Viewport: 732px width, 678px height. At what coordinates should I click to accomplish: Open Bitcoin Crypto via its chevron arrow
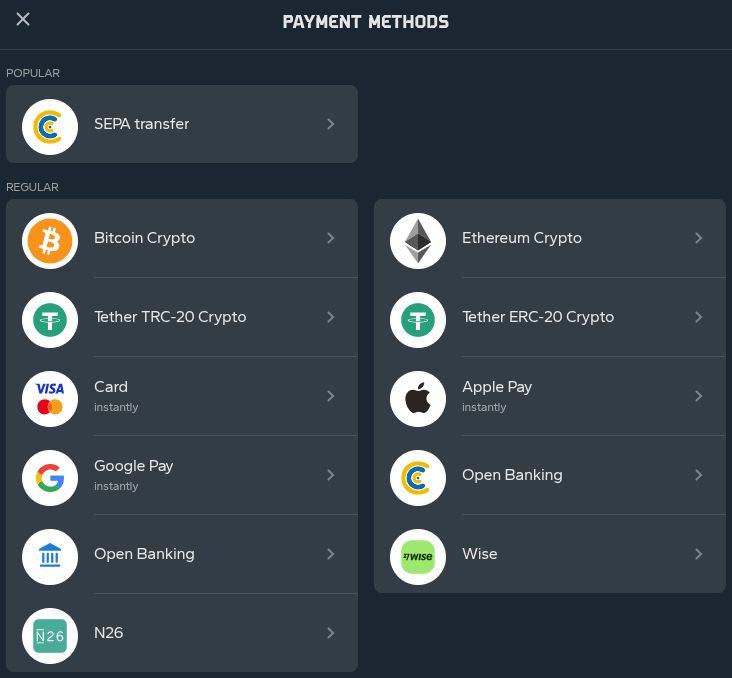331,238
